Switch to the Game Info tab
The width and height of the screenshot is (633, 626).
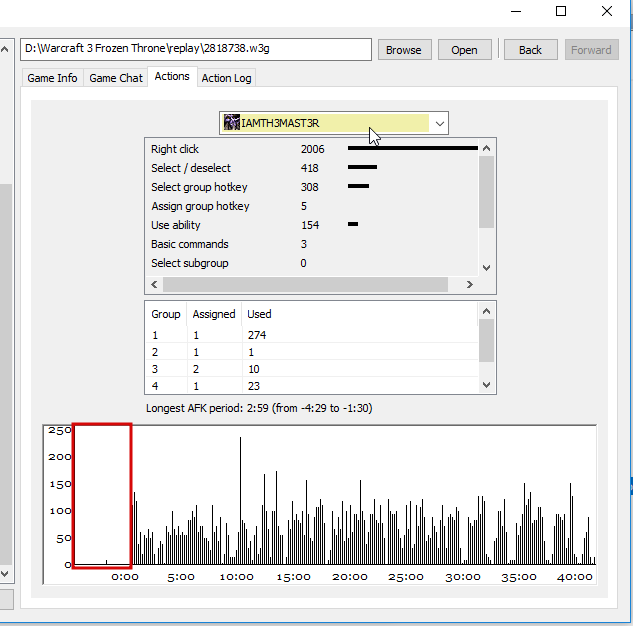[x=52, y=78]
